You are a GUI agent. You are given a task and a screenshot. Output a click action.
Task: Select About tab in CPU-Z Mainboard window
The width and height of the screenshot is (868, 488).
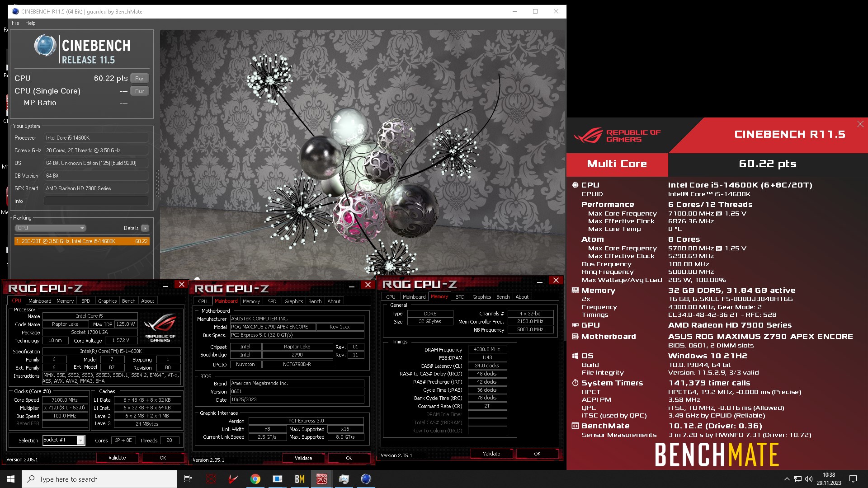coord(334,301)
